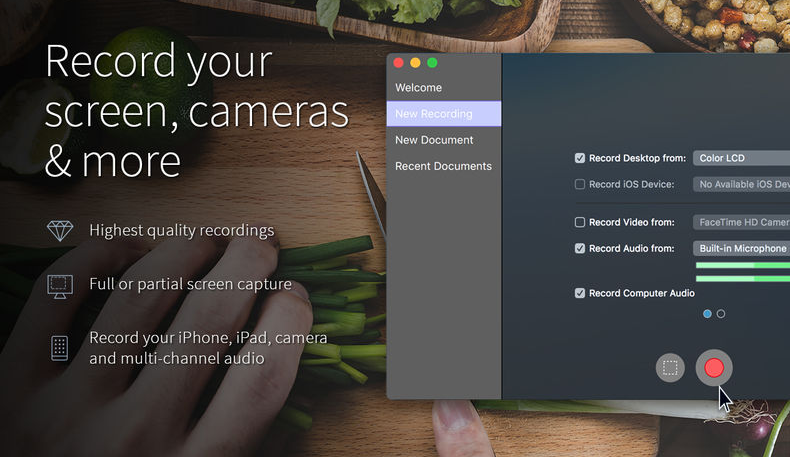Click the diamond quality icon
Image resolution: width=790 pixels, height=457 pixels.
(x=60, y=230)
